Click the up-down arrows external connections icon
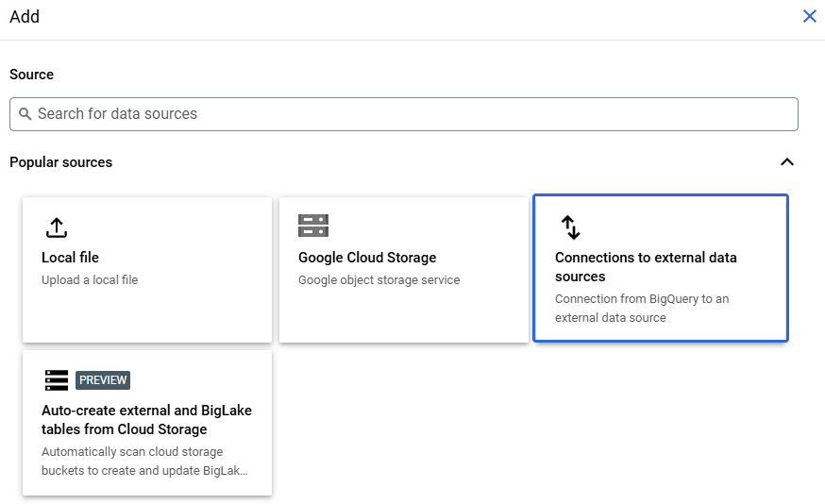Image resolution: width=825 pixels, height=504 pixels. [571, 227]
